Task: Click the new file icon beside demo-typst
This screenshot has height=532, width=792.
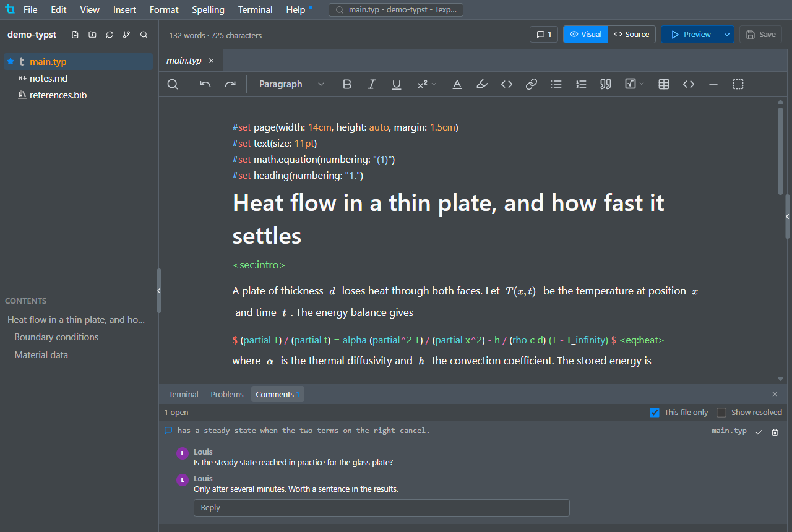Action: 75,35
